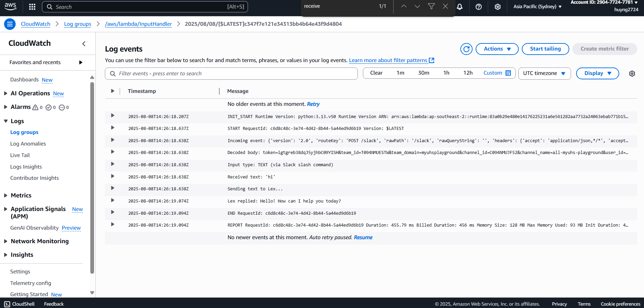Go to previous find match arrow
The height and width of the screenshot is (308, 644).
pos(404,6)
